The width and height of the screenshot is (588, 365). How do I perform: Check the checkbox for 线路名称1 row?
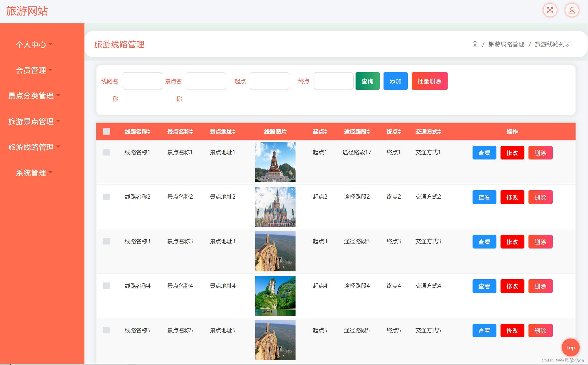tap(106, 152)
